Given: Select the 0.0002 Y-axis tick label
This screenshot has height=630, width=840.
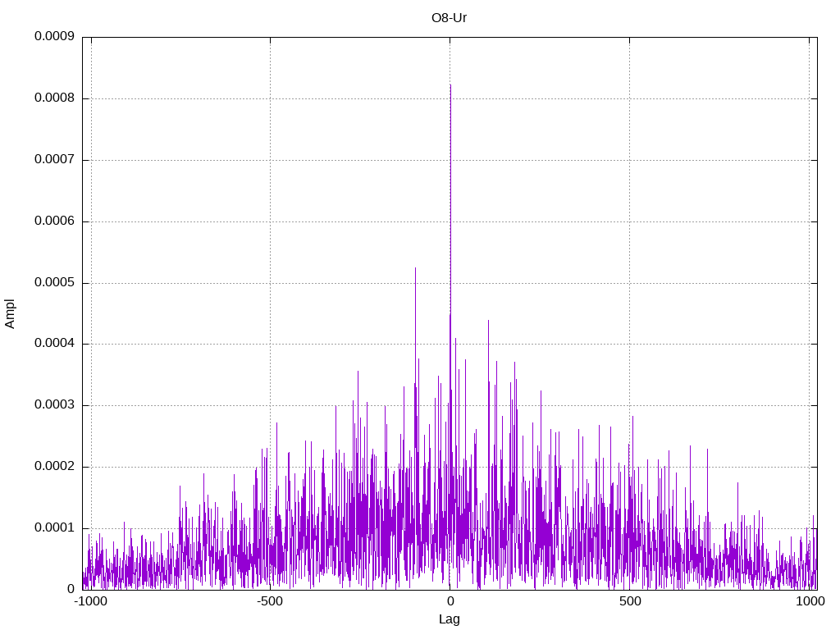Looking at the screenshot, I should click(x=54, y=466).
